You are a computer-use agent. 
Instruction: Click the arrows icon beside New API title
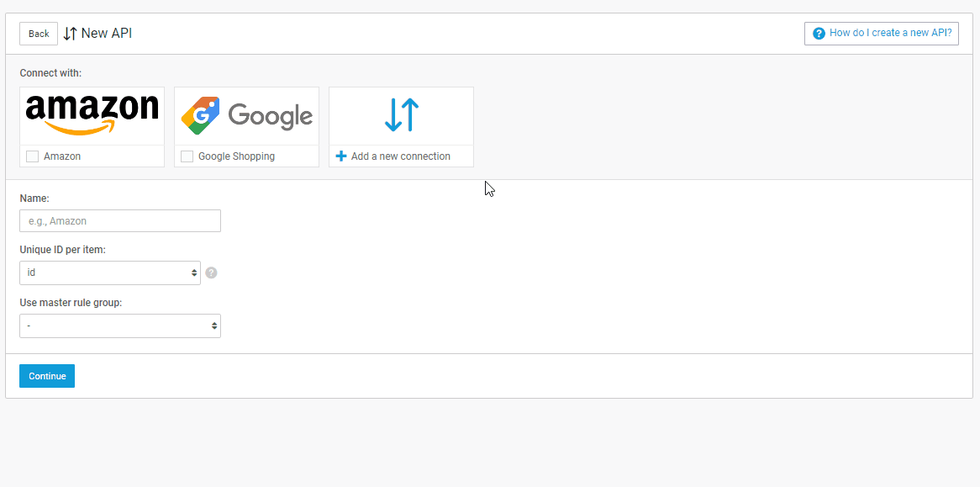click(x=70, y=34)
